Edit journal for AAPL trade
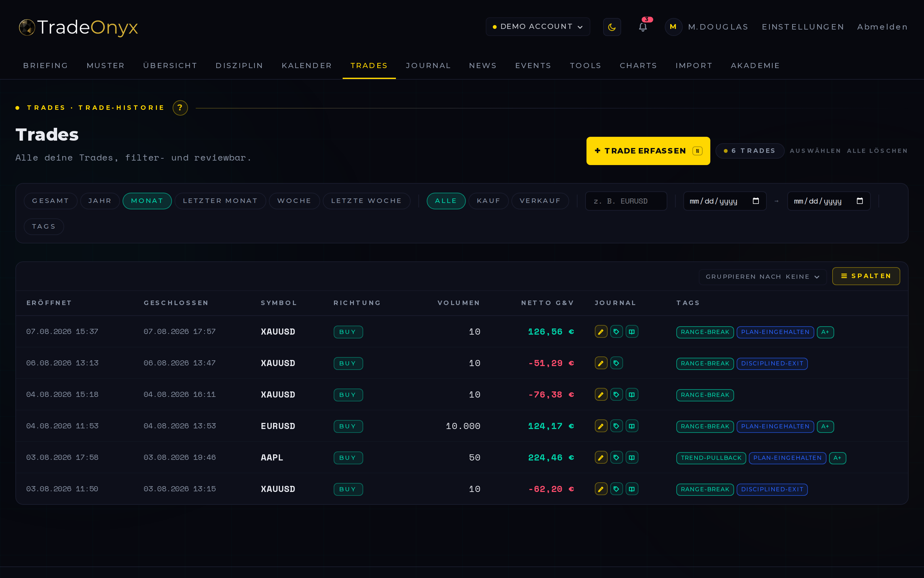The width and height of the screenshot is (924, 578). click(601, 458)
